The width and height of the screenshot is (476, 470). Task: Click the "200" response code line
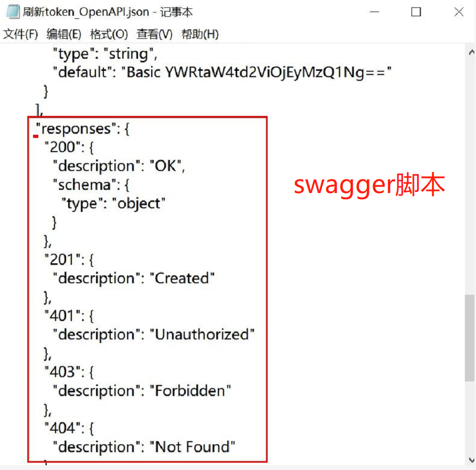tap(69, 147)
